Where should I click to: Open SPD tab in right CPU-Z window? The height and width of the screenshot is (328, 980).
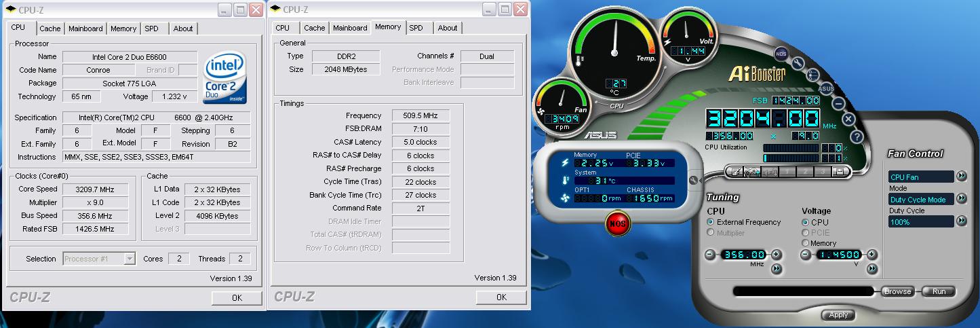pyautogui.click(x=416, y=28)
